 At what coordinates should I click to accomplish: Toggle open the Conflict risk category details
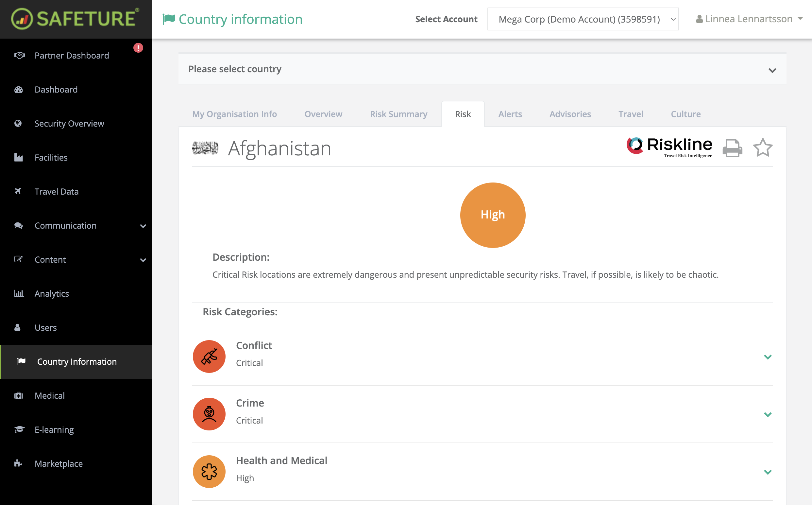768,357
